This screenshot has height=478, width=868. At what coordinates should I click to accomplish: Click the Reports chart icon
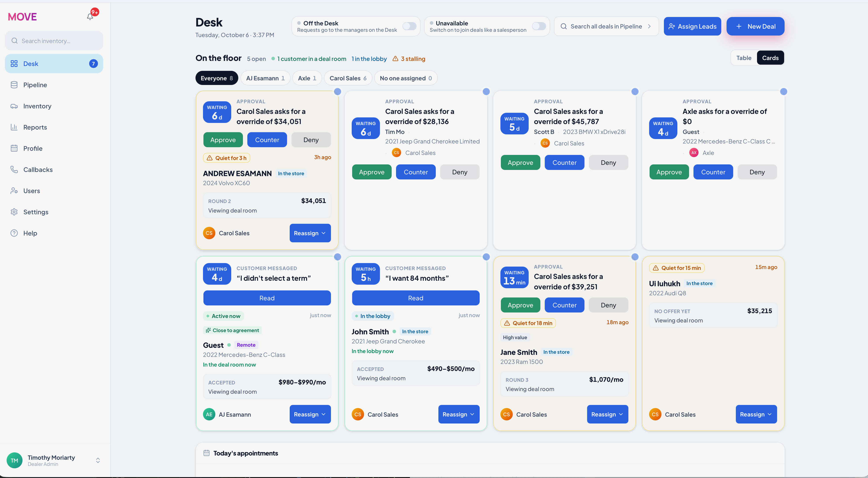14,127
